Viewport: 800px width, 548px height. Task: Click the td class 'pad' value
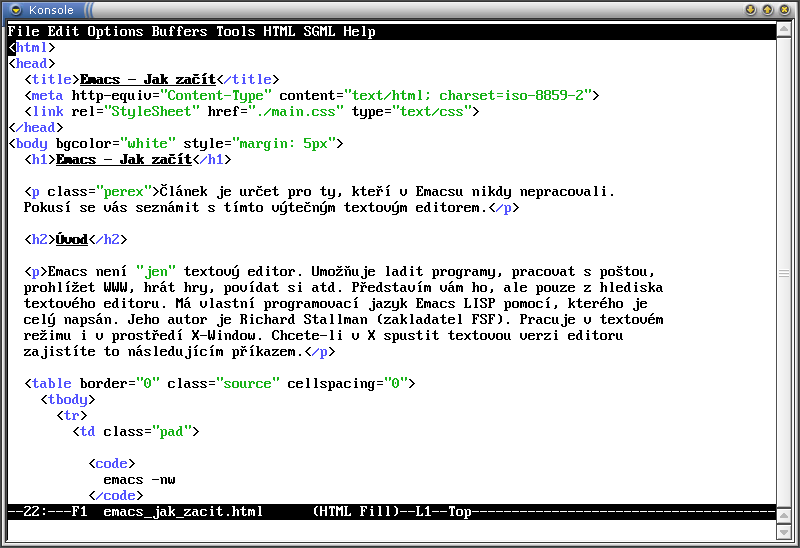click(x=171, y=432)
